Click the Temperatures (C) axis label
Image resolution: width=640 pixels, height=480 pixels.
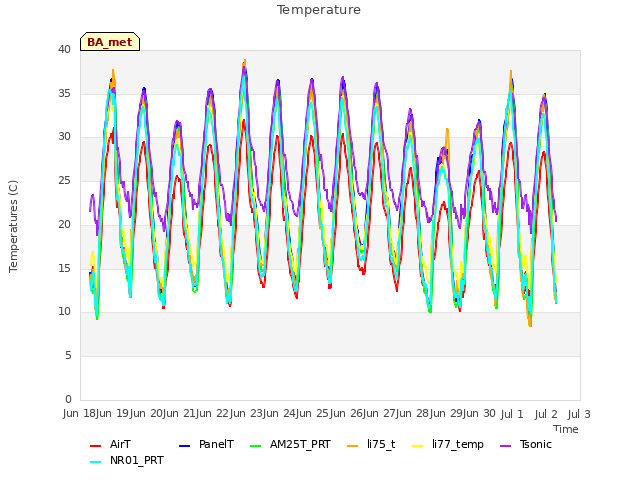coord(13,226)
